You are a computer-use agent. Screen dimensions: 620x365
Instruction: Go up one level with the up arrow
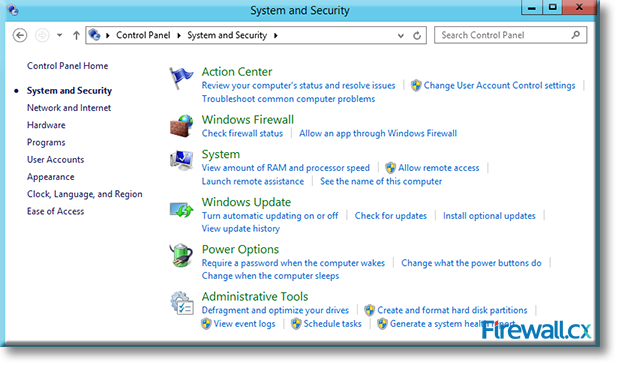[76, 35]
